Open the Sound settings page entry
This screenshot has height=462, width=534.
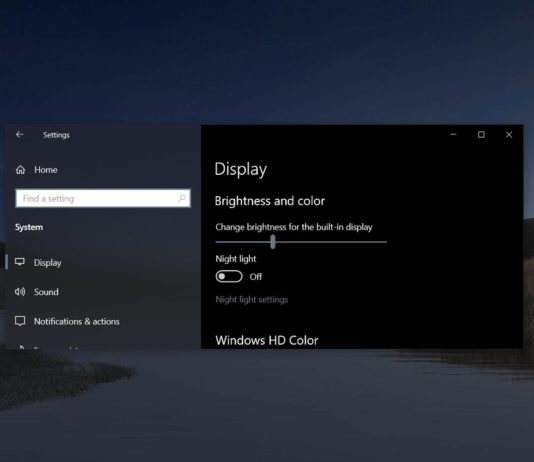[x=46, y=292]
